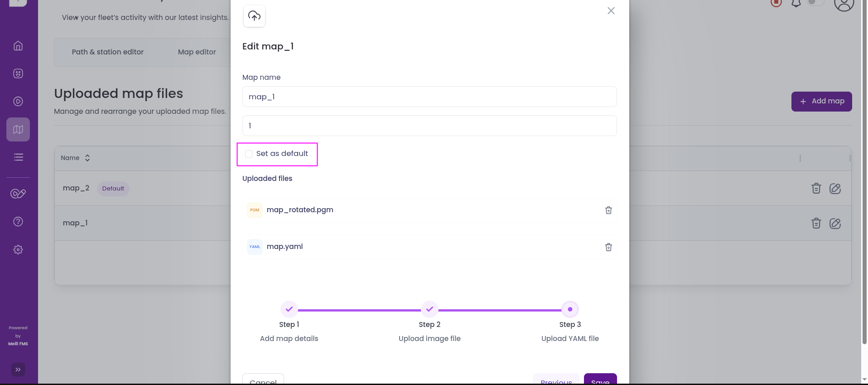Toggle the switch in the top bar

coord(815,3)
